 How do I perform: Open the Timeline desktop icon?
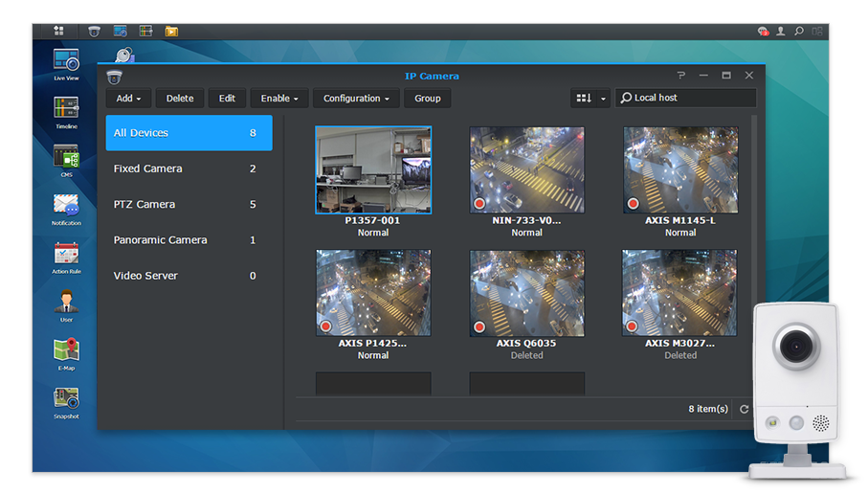pyautogui.click(x=66, y=108)
